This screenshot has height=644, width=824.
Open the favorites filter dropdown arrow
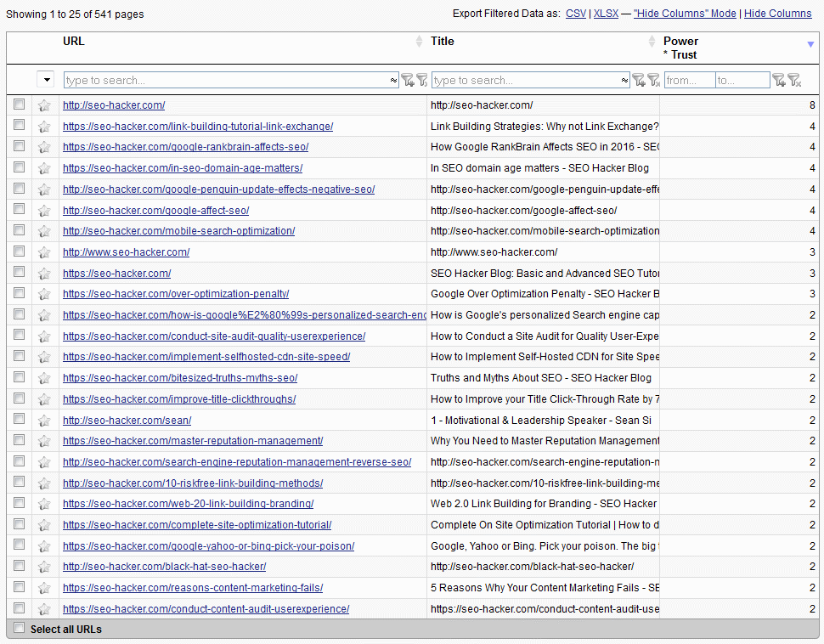click(45, 80)
